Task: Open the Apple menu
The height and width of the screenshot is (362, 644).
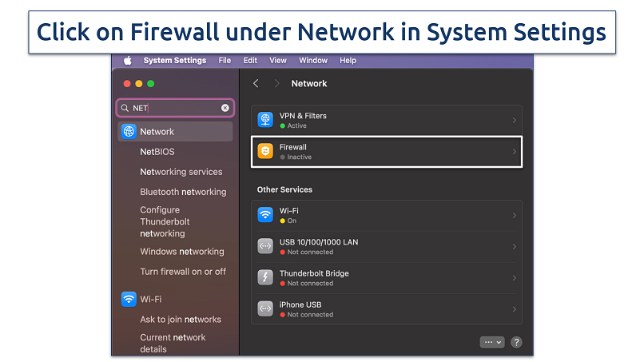Action: 126,61
